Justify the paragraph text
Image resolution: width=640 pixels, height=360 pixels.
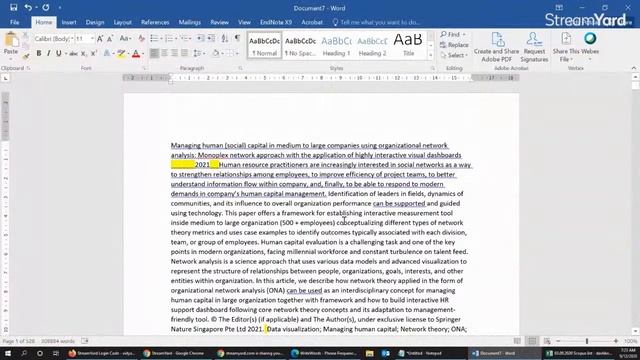[184, 53]
